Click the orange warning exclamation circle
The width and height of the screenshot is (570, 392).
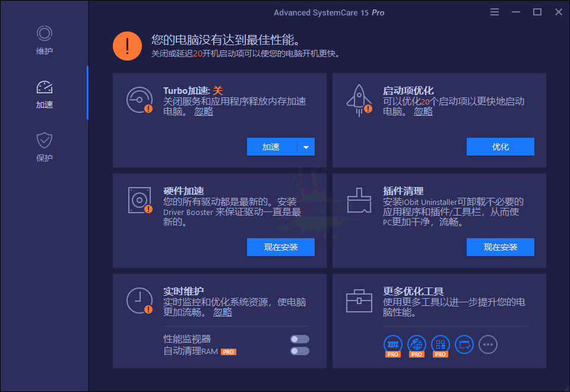[127, 45]
